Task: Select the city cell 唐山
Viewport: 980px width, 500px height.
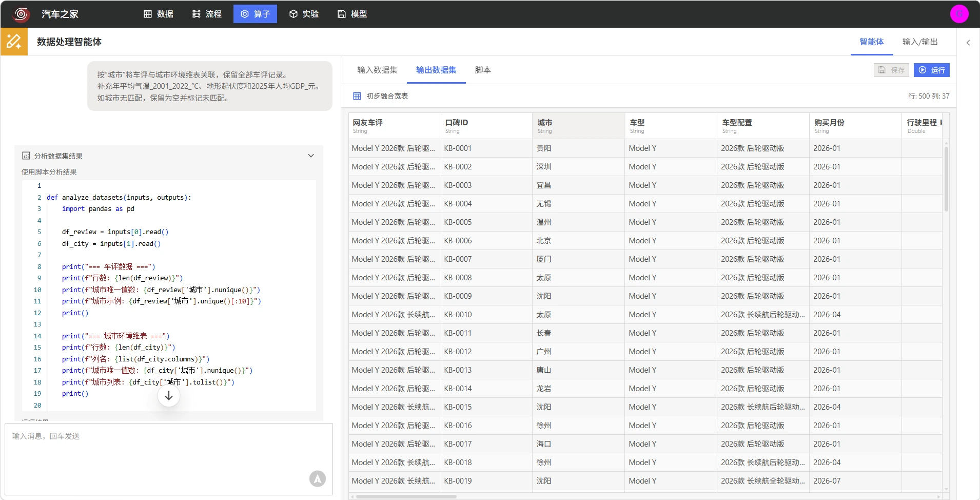Action: [x=578, y=370]
